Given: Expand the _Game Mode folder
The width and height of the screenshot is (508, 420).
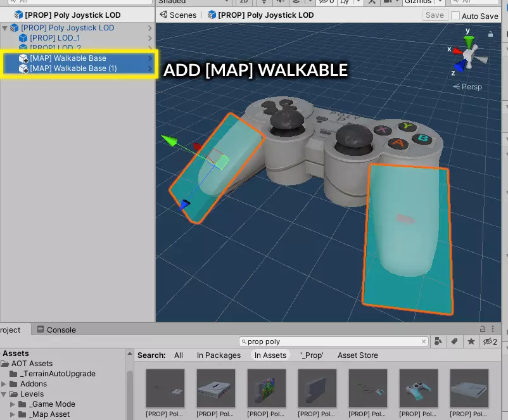Looking at the screenshot, I should click(13, 404).
